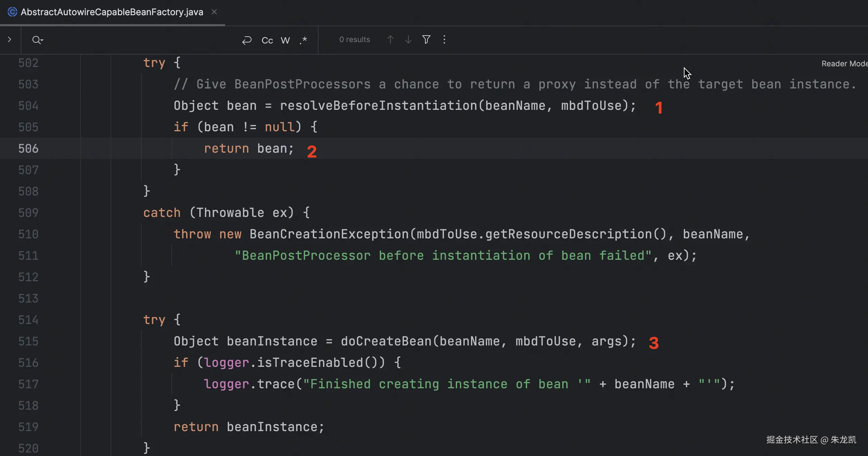Toggle Regex (.*) search option

pyautogui.click(x=303, y=40)
